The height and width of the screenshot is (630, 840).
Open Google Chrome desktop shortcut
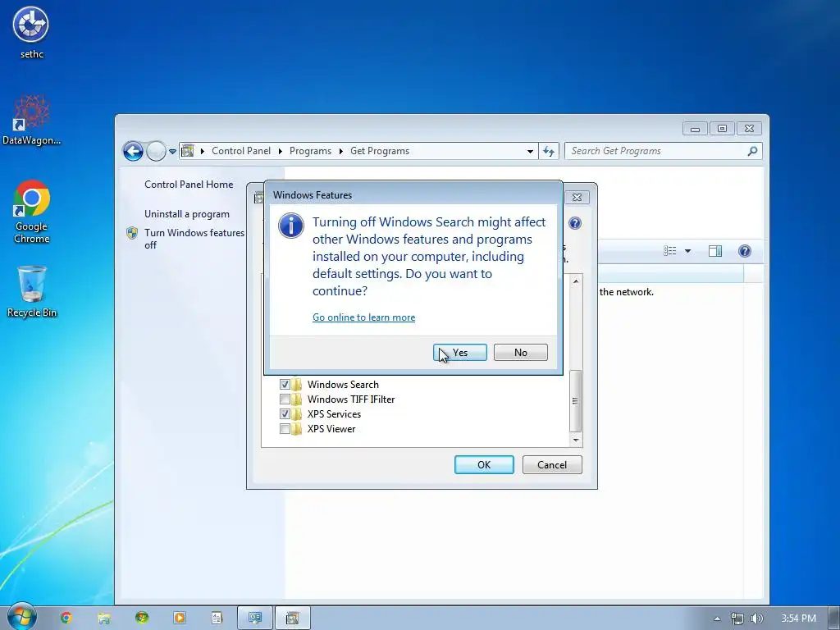(x=31, y=212)
